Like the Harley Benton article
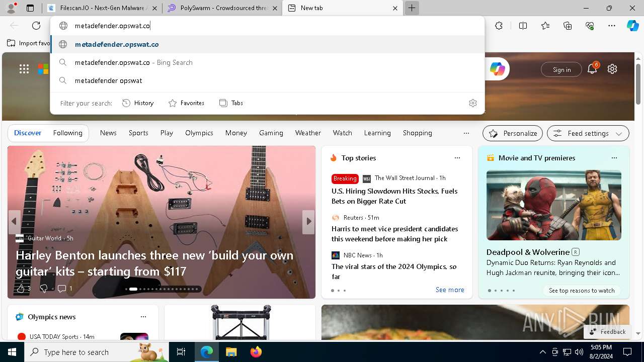This screenshot has height=362, width=644. click(23, 288)
